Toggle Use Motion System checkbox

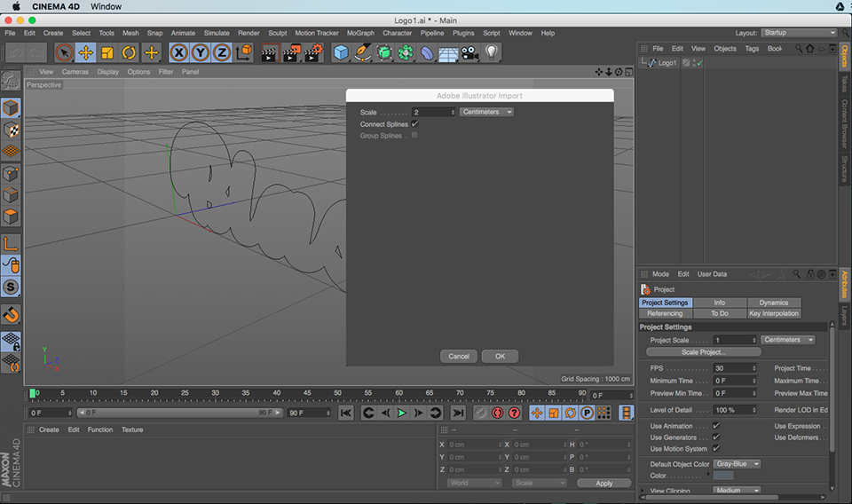tap(715, 448)
